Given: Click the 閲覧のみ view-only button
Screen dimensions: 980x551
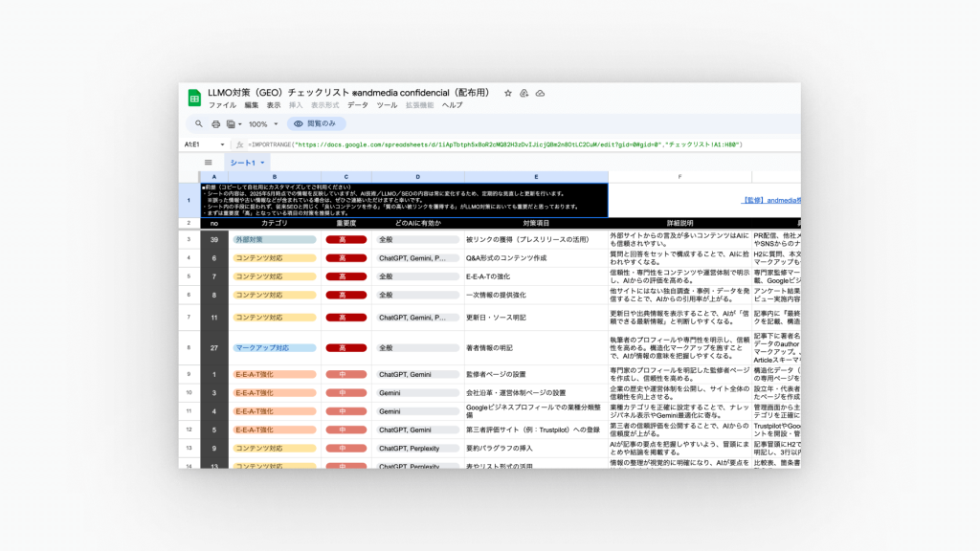Looking at the screenshot, I should [x=317, y=124].
